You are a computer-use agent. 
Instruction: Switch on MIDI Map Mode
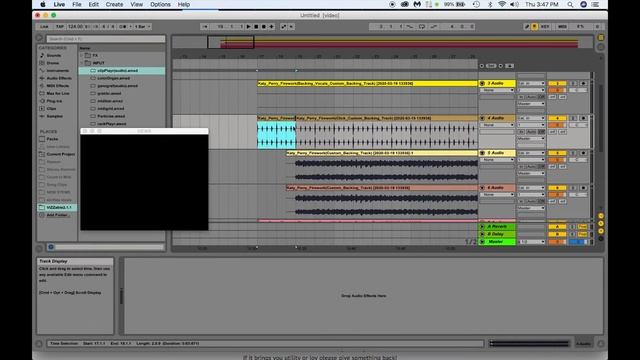click(562, 27)
